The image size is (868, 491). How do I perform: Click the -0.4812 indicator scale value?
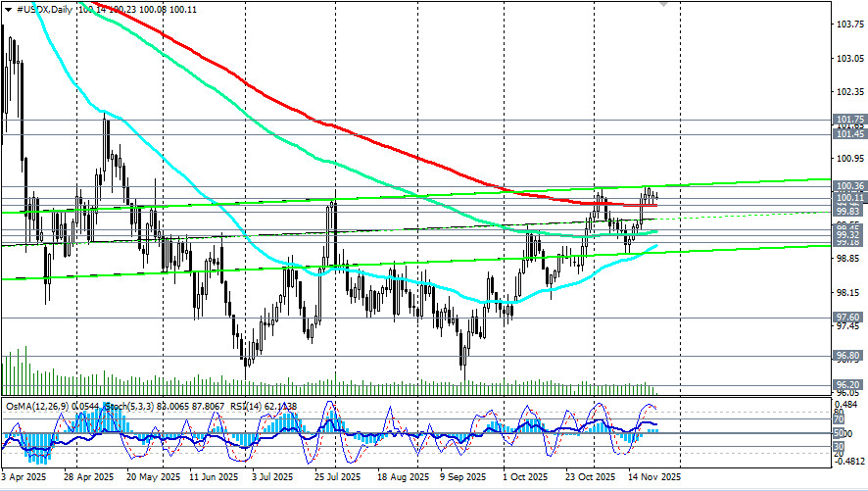(x=850, y=461)
